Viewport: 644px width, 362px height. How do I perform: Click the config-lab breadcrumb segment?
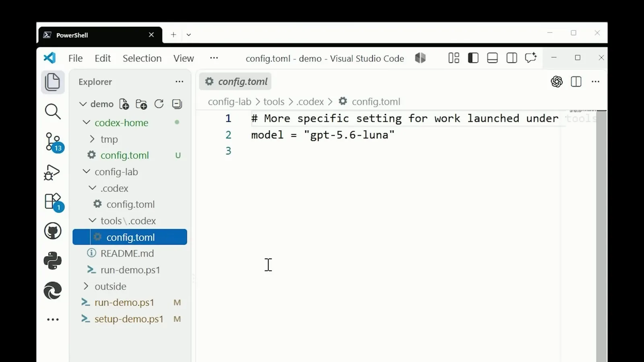tap(229, 102)
